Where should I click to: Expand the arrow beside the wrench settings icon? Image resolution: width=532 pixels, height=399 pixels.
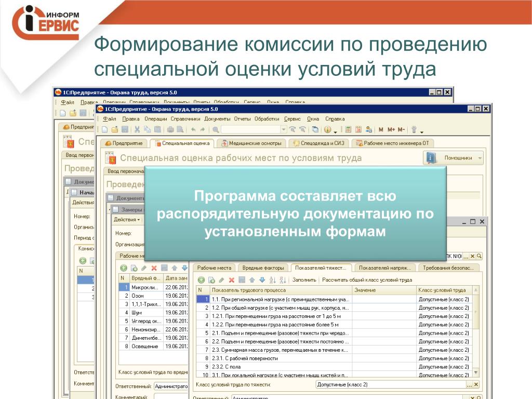click(x=421, y=131)
